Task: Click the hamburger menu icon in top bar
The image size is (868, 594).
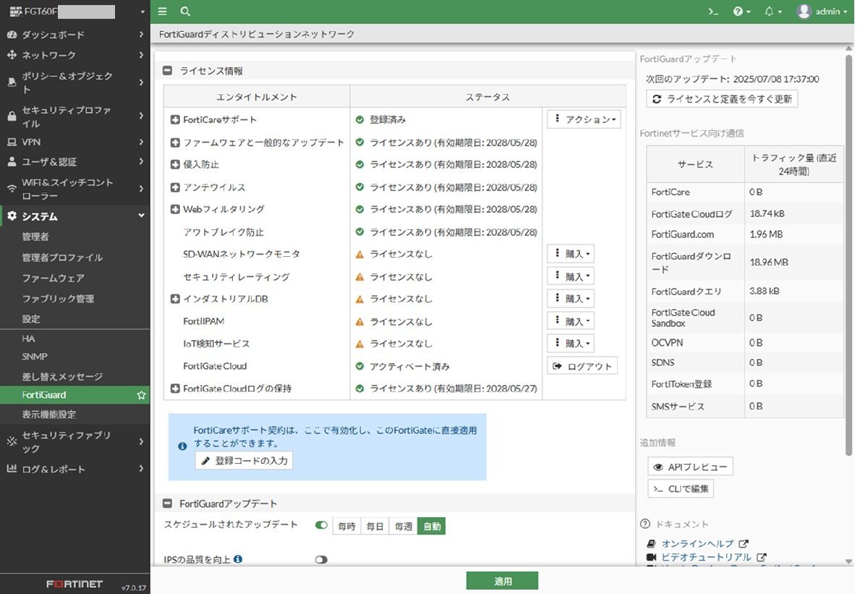Action: pos(162,12)
